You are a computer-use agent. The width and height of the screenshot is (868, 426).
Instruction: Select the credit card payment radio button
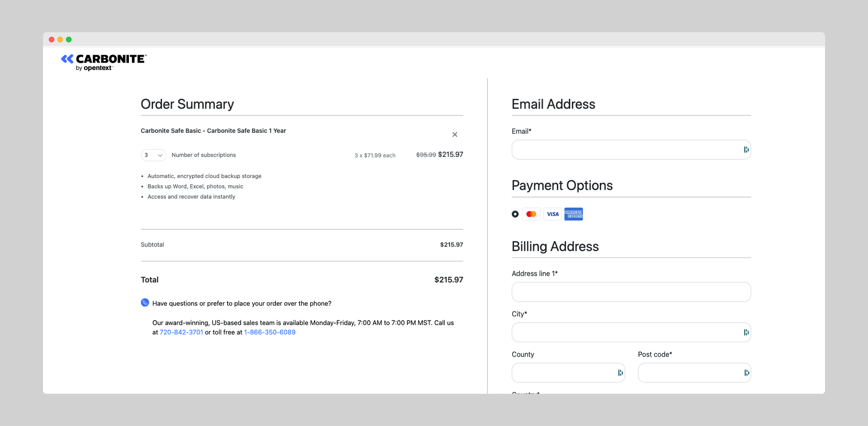click(x=515, y=214)
